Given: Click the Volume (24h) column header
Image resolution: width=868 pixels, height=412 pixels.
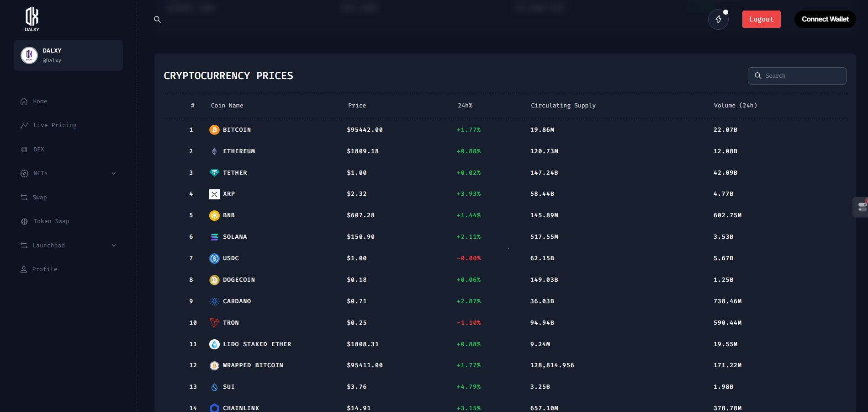Looking at the screenshot, I should [735, 106].
